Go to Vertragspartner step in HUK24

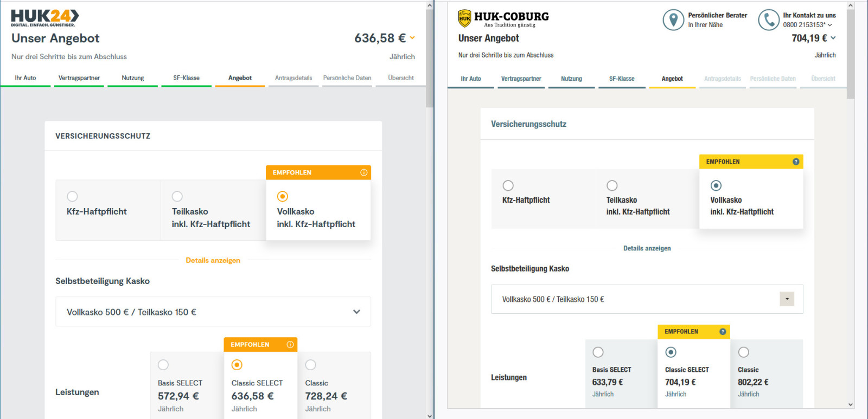79,78
